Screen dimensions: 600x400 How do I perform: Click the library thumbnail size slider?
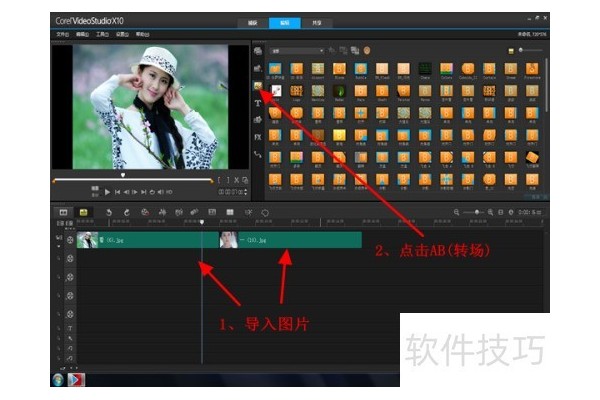[x=521, y=50]
